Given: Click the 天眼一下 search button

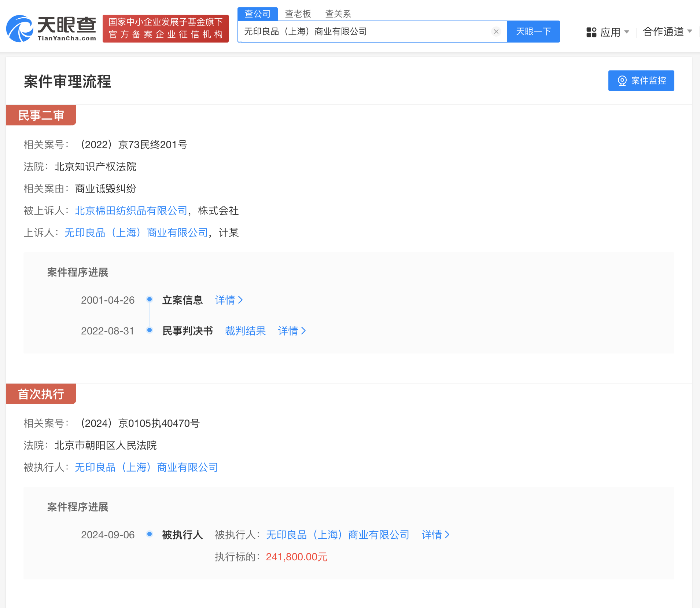Looking at the screenshot, I should tap(533, 32).
